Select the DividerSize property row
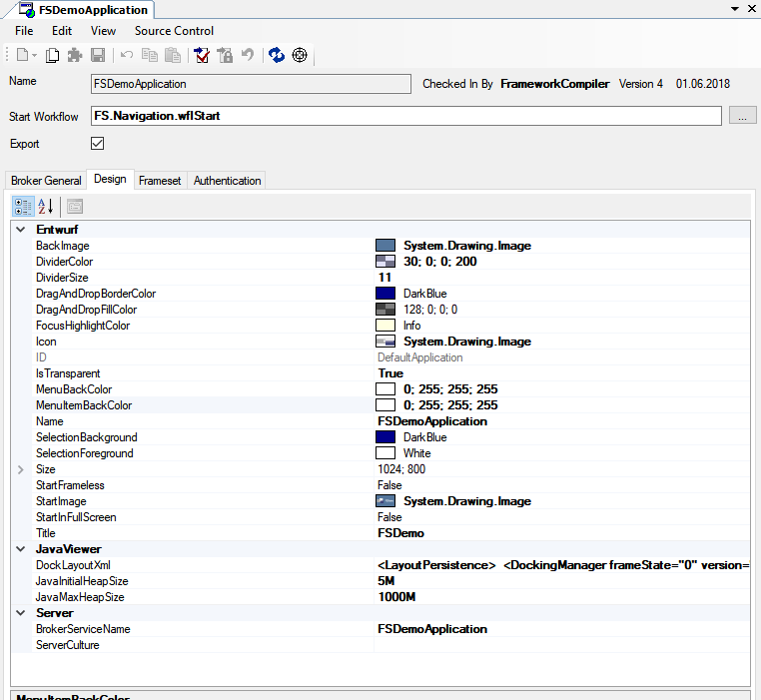 (391, 278)
